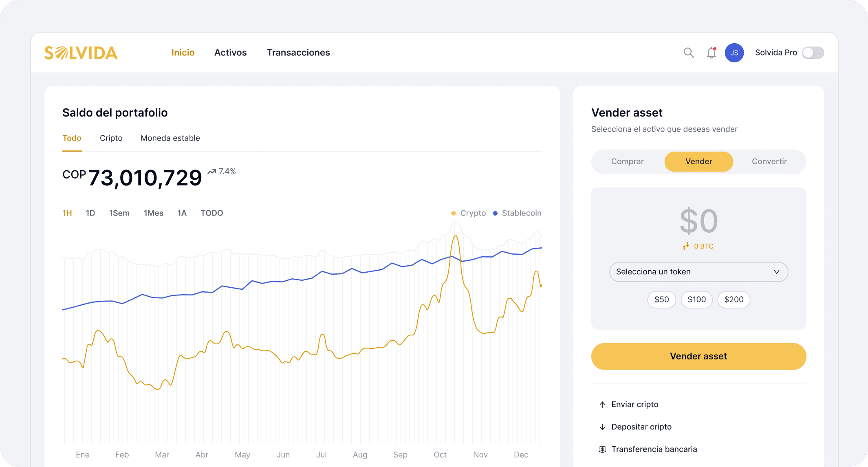The width and height of the screenshot is (868, 467).
Task: Switch to the Convertir tab
Action: click(769, 161)
